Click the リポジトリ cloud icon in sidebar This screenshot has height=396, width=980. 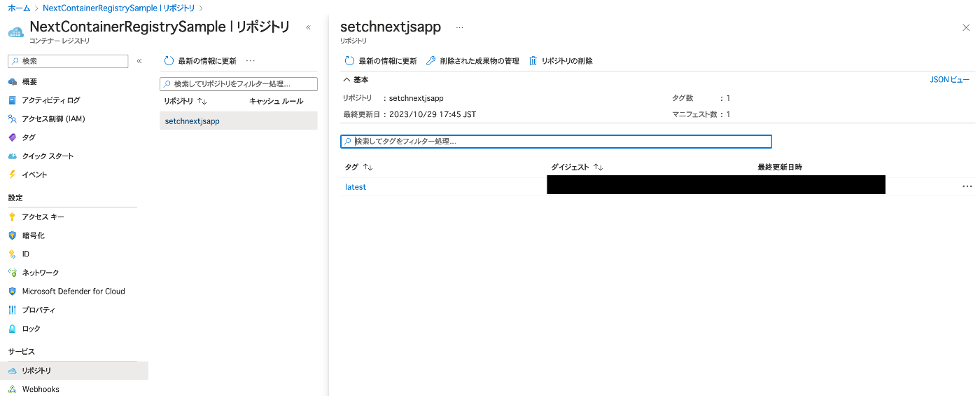(x=12, y=371)
